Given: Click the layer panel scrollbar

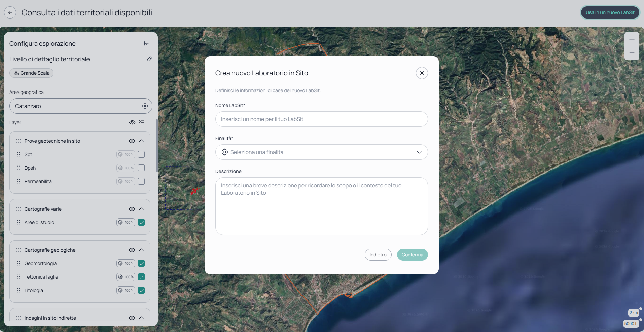Looking at the screenshot, I should [156, 146].
